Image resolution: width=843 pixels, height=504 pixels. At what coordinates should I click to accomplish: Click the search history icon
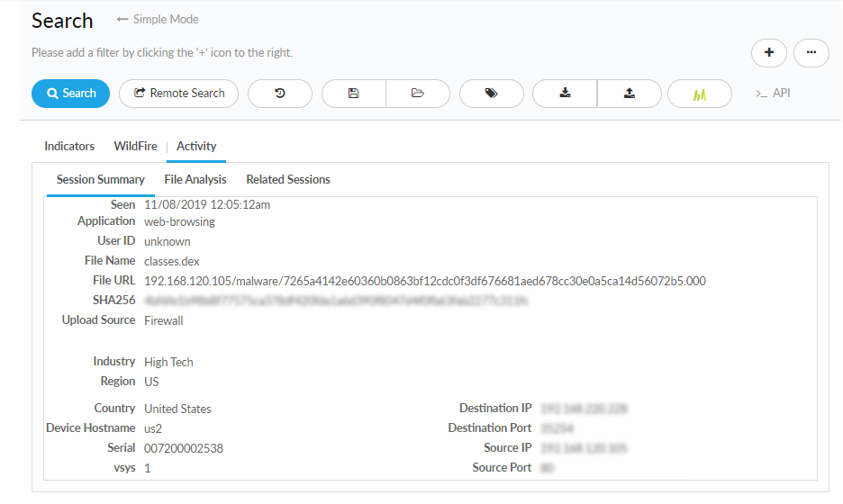tap(280, 94)
